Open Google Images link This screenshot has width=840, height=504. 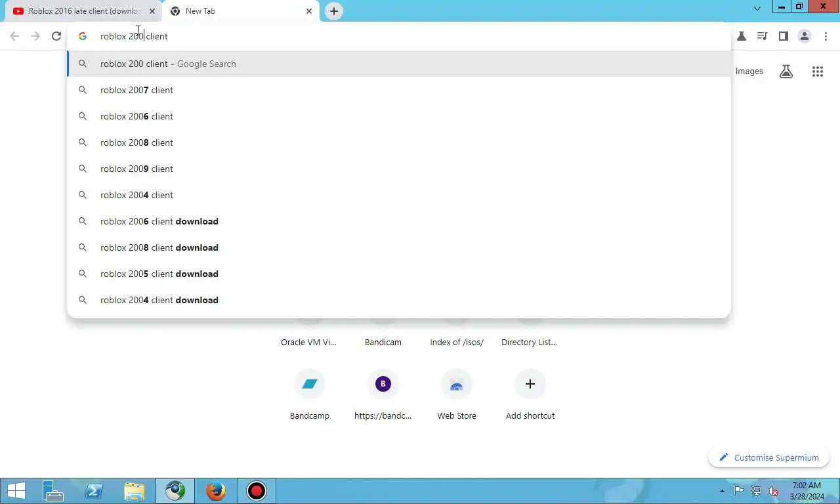tap(749, 71)
